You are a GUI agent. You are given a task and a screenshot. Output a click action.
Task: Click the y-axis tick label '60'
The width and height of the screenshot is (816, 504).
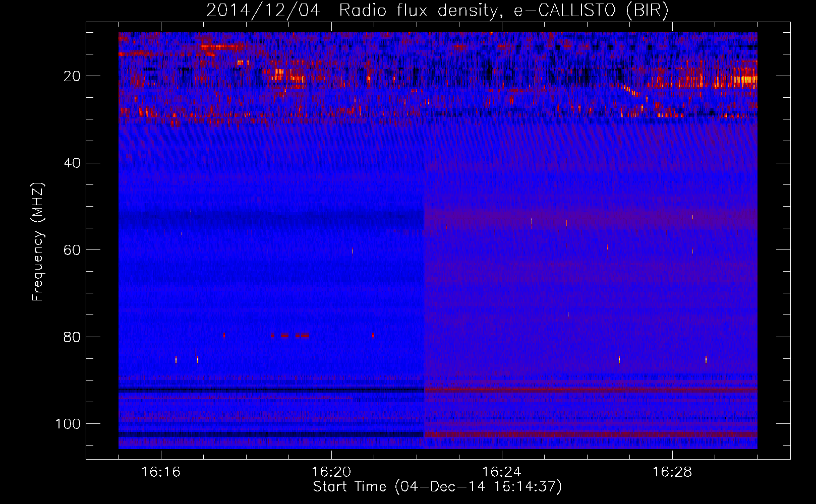tap(73, 250)
